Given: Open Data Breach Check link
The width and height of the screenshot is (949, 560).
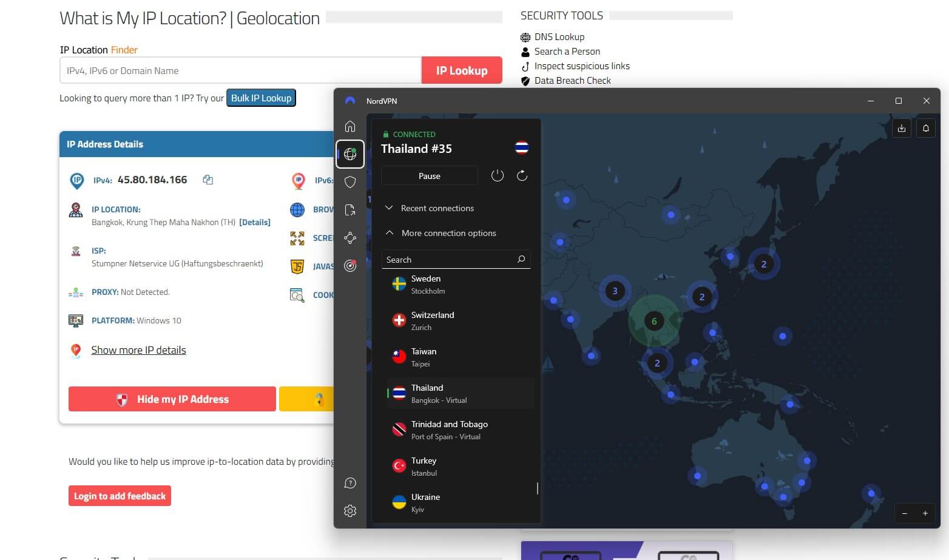Looking at the screenshot, I should 572,81.
